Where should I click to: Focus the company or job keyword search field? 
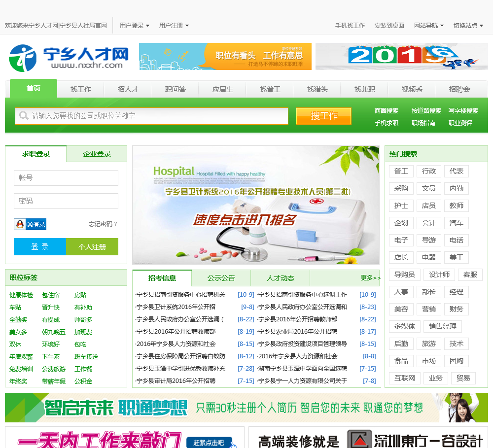[x=151, y=116]
